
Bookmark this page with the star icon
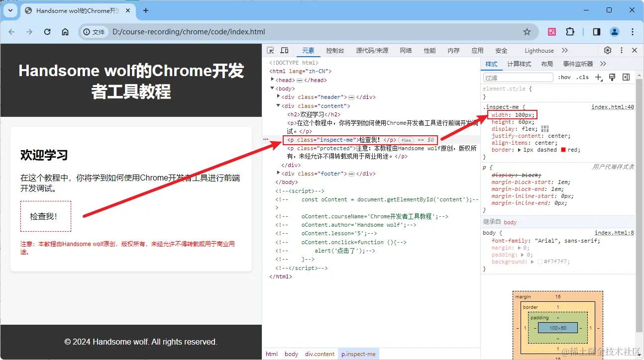point(527,32)
